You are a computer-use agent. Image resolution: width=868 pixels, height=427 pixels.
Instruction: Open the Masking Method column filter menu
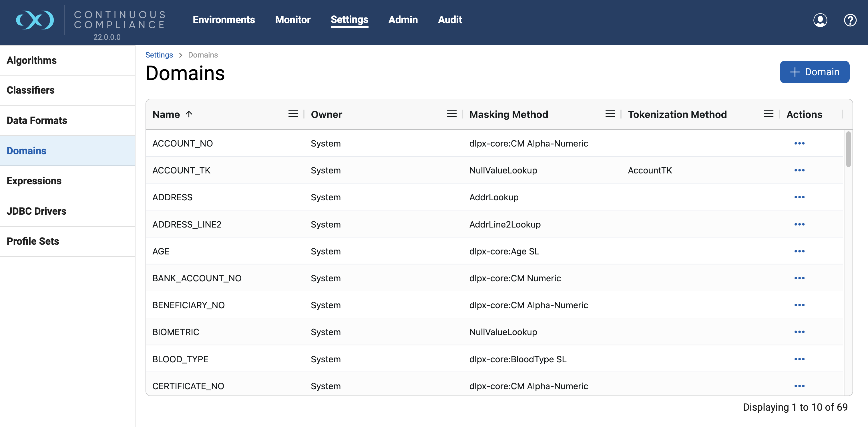[x=610, y=114]
